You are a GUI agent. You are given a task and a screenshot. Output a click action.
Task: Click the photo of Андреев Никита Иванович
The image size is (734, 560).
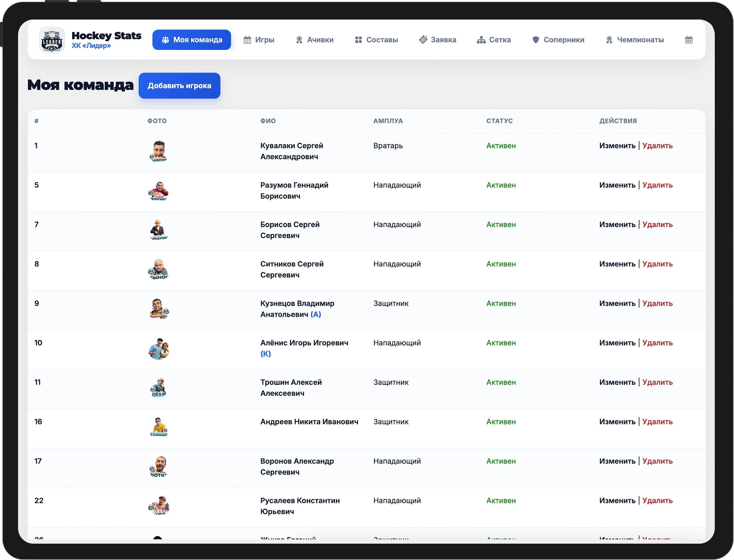[x=158, y=427]
